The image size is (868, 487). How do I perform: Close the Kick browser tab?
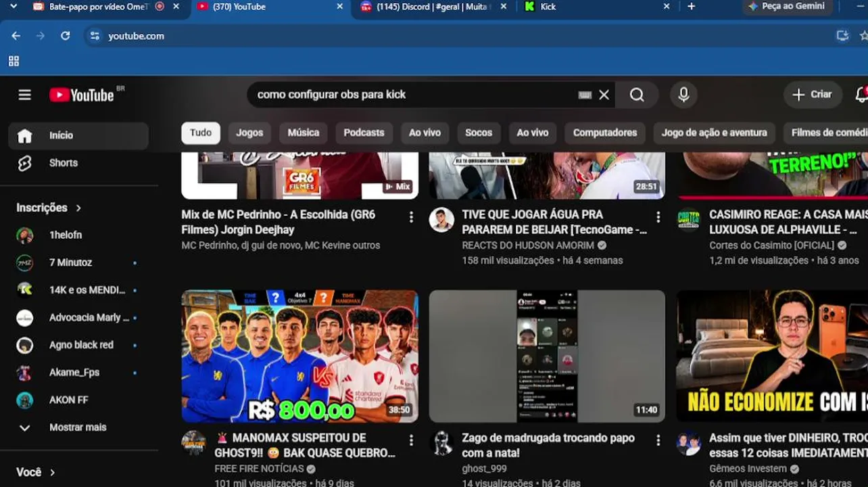[667, 7]
